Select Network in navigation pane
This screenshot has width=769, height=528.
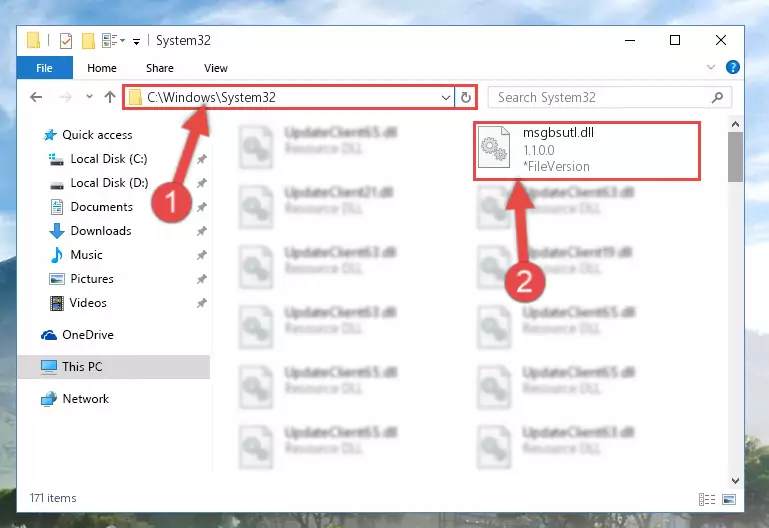click(75, 399)
